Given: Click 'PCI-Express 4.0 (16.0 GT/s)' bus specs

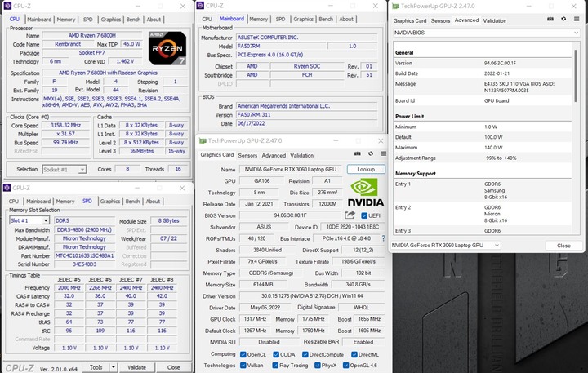Looking at the screenshot, I should pos(270,55).
